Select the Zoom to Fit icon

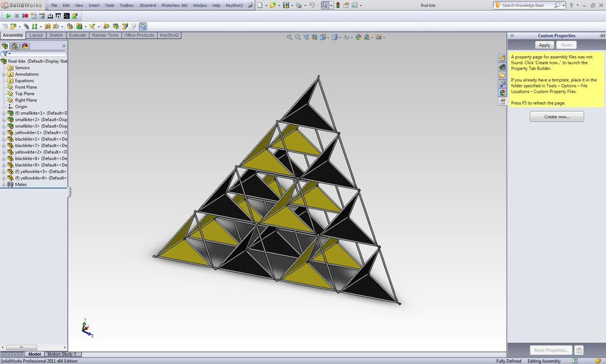pyautogui.click(x=290, y=37)
